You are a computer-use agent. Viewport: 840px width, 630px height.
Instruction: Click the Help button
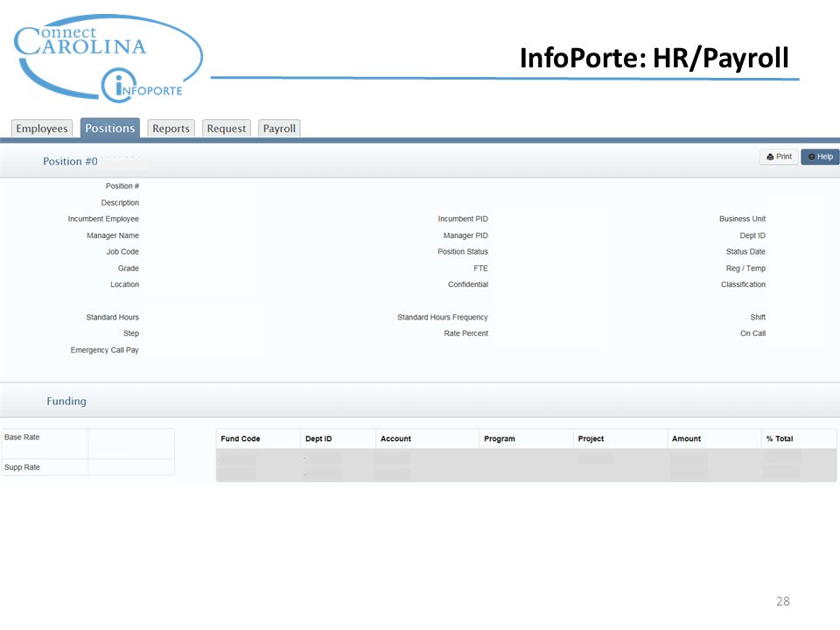[820, 157]
